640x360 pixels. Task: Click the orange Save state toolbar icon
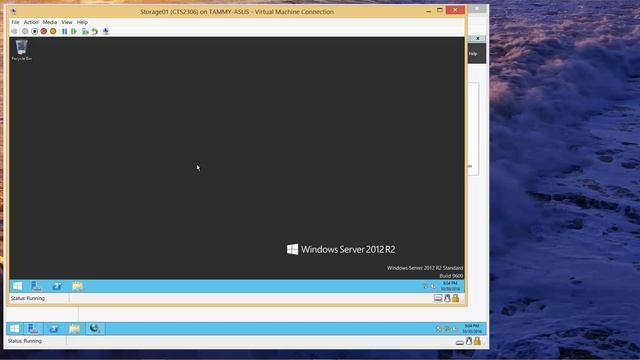point(53,31)
